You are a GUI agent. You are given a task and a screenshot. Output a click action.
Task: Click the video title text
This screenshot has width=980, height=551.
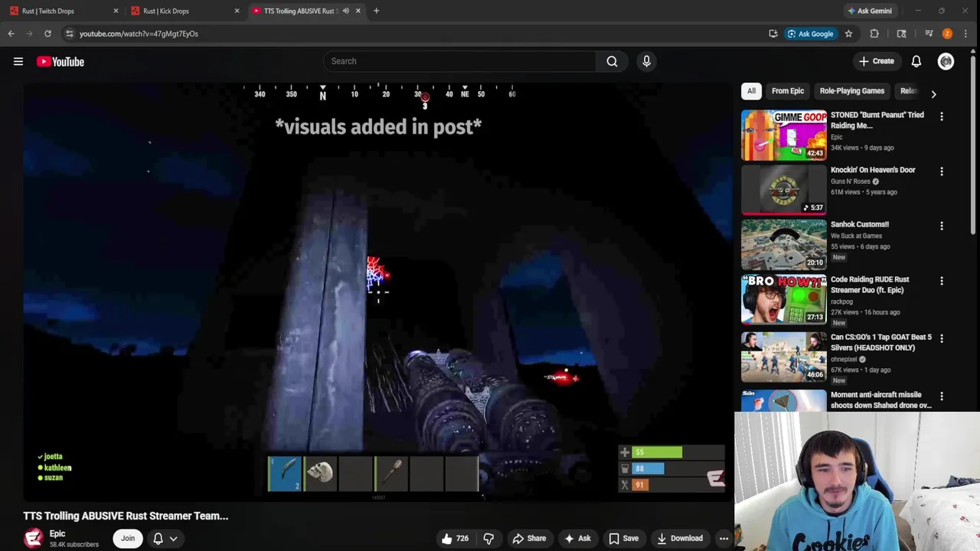[126, 516]
